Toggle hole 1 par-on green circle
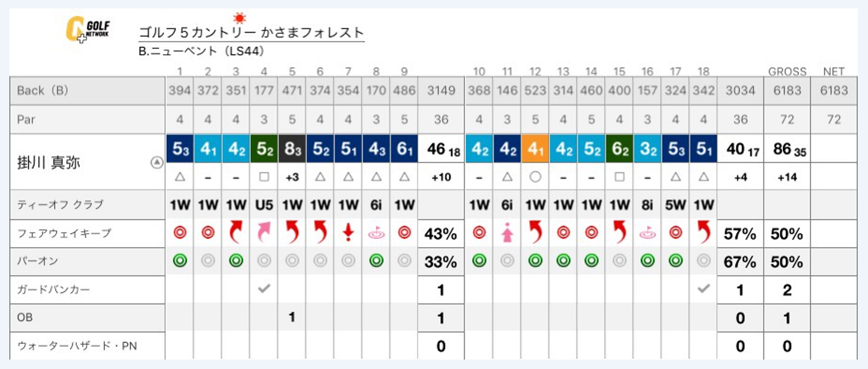This screenshot has height=369, width=868. 180,261
